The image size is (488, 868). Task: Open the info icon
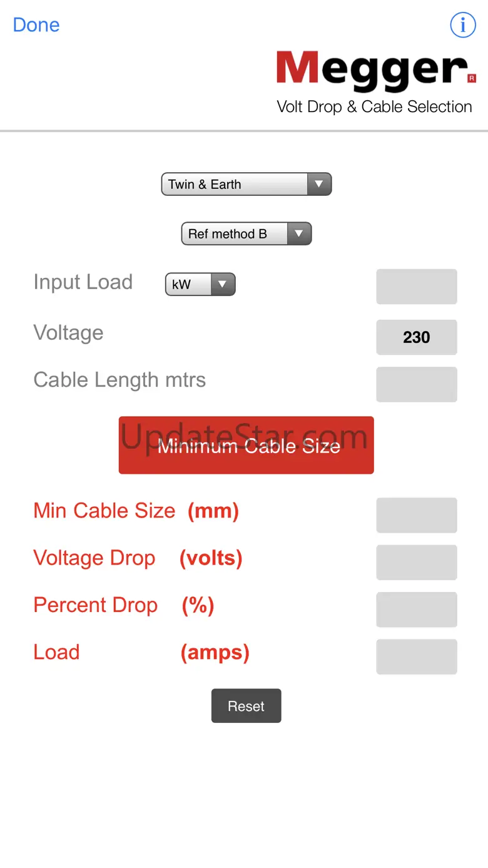(x=463, y=25)
